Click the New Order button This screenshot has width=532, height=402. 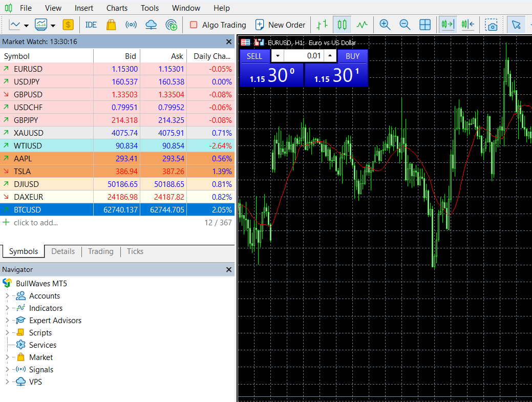280,25
